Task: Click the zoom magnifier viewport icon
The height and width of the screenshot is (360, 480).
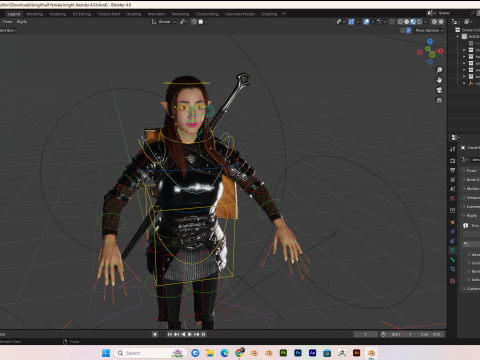Action: [x=439, y=70]
